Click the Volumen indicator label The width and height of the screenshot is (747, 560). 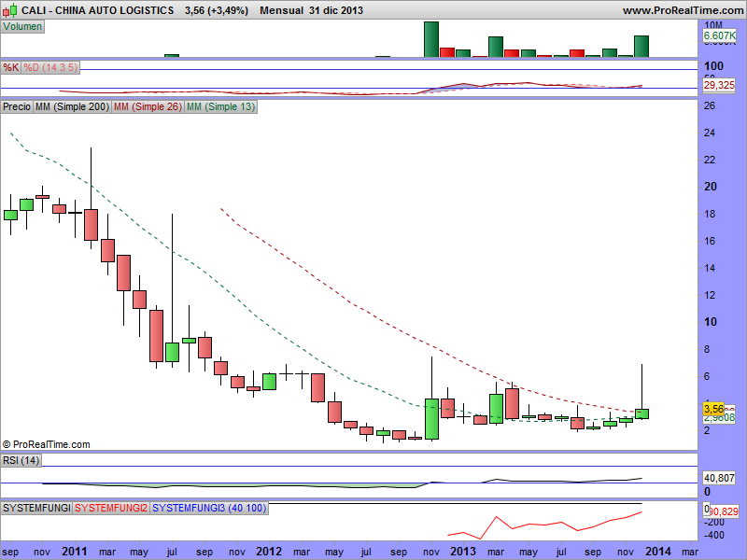click(22, 27)
